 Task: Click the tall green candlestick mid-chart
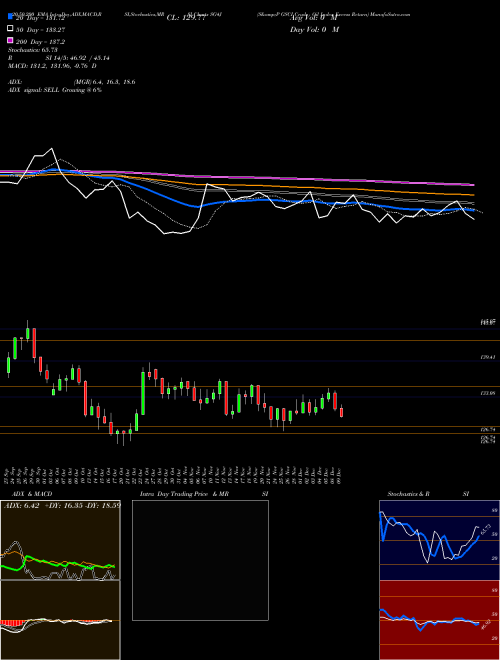(143, 393)
